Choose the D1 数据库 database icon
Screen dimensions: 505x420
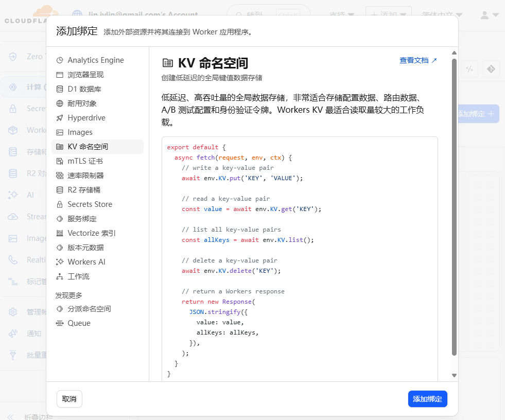pos(60,89)
